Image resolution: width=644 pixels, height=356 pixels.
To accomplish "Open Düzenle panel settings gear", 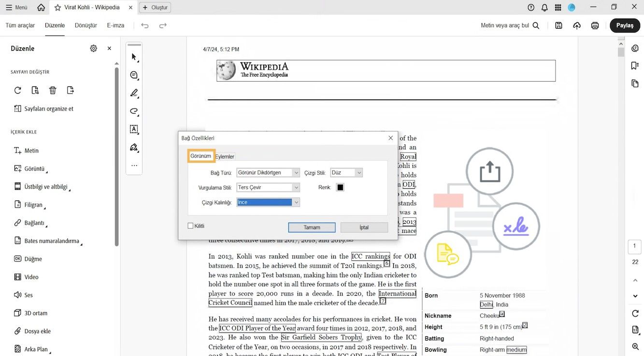I will 94,48.
